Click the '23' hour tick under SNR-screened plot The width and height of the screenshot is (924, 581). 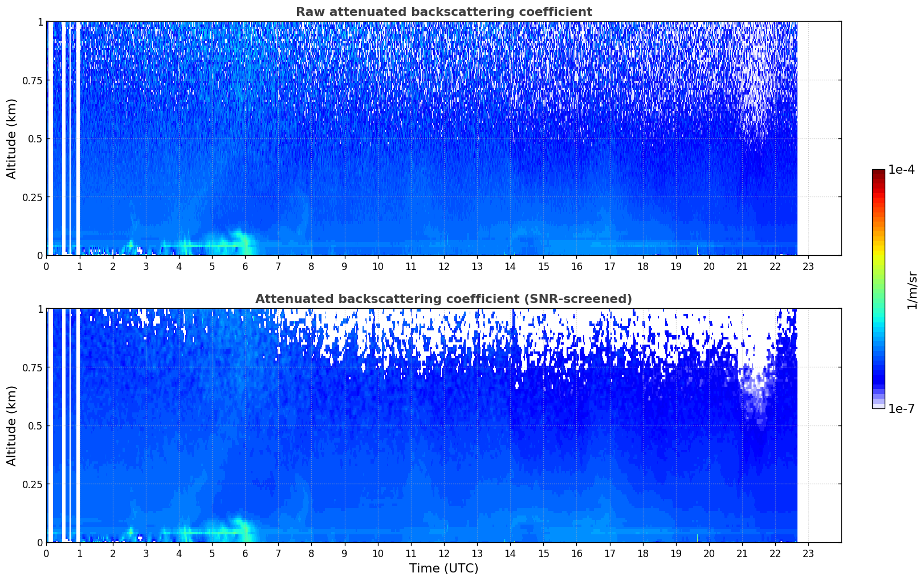tap(808, 553)
